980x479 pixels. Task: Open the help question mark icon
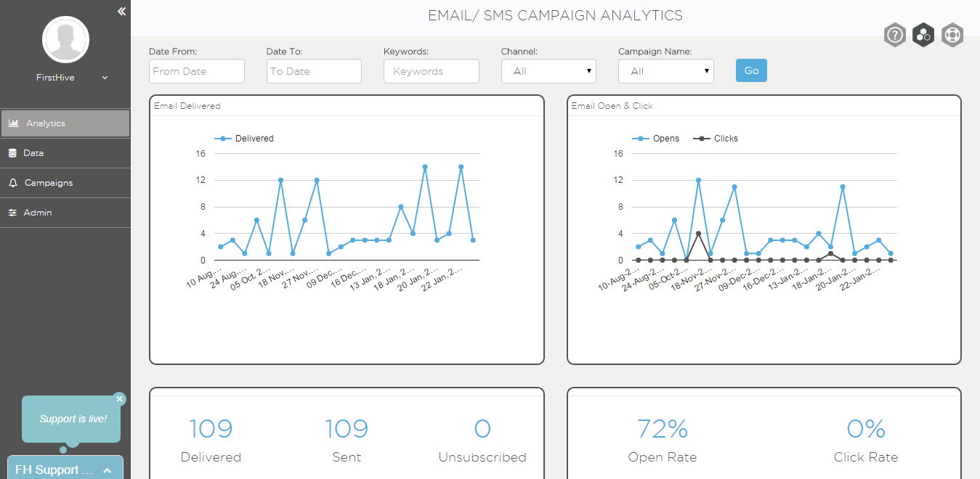895,35
